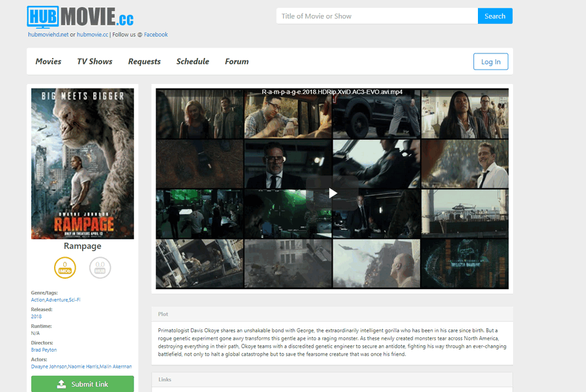Open the IMDb rating badge
This screenshot has height=392, width=586.
click(x=65, y=268)
